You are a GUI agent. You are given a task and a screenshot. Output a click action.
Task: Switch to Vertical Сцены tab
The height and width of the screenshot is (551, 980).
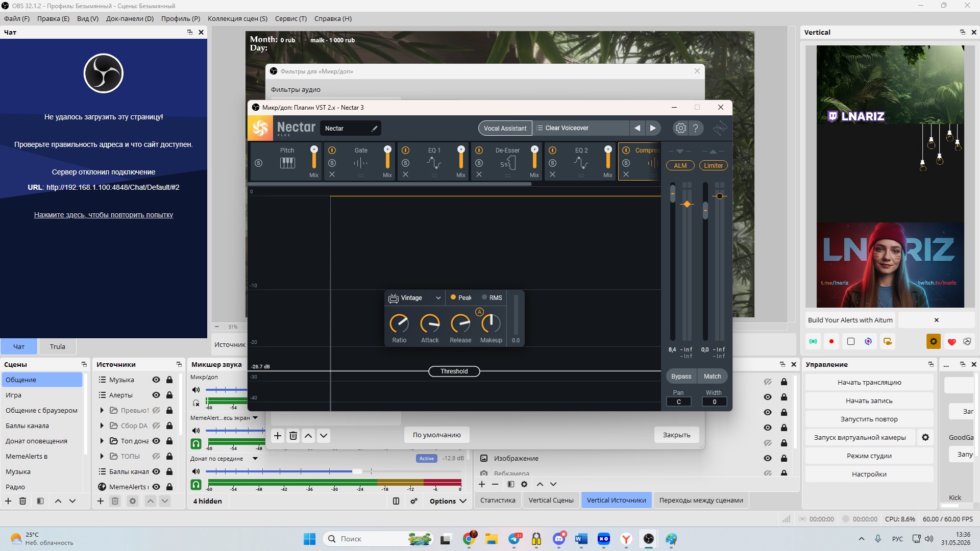coord(551,500)
